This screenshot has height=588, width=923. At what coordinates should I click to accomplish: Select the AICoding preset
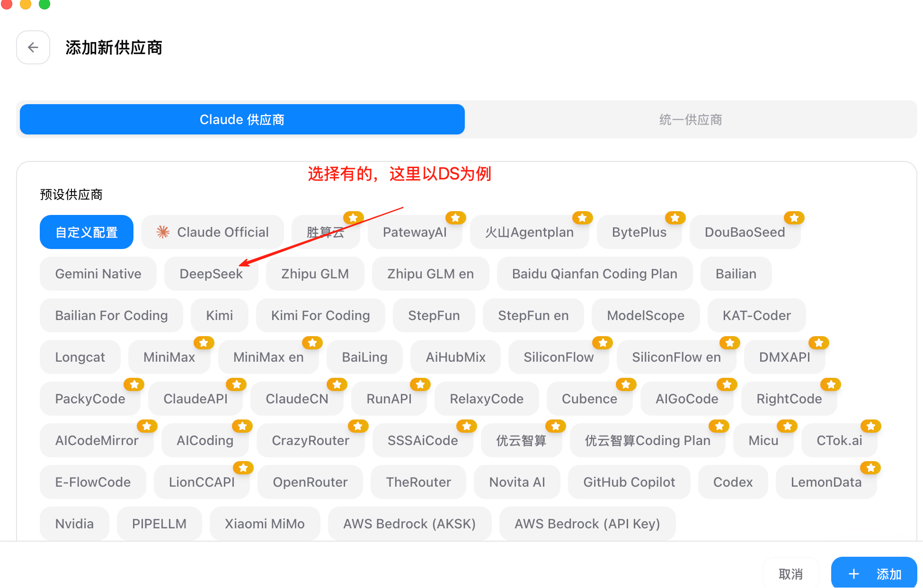coord(205,440)
